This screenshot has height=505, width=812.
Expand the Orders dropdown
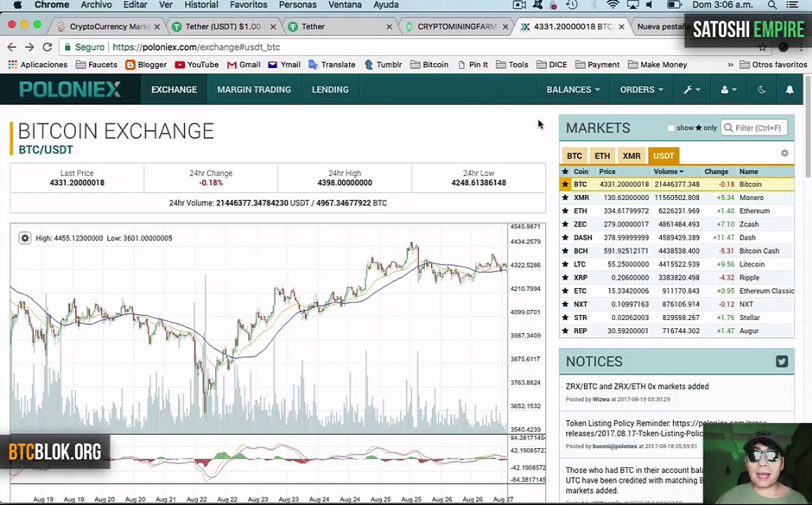click(x=642, y=90)
